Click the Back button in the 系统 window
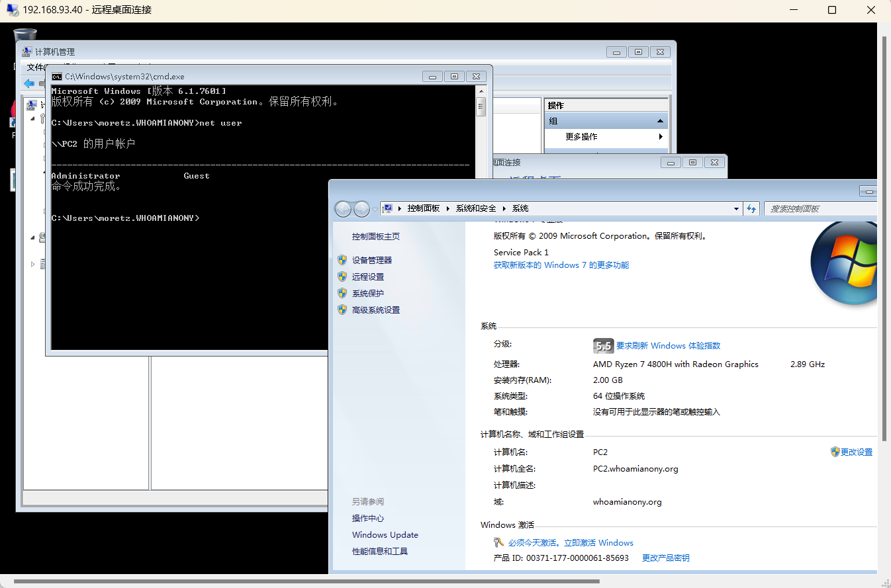891x588 pixels. click(x=343, y=209)
